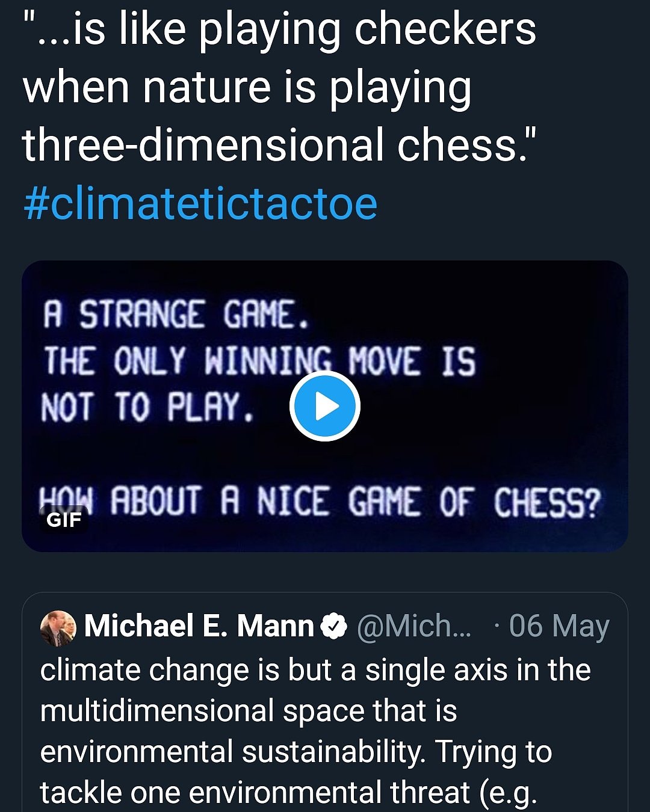650x812 pixels.
Task: Click quoted line 'multidimensional space that is'
Action: pyautogui.click(x=248, y=711)
